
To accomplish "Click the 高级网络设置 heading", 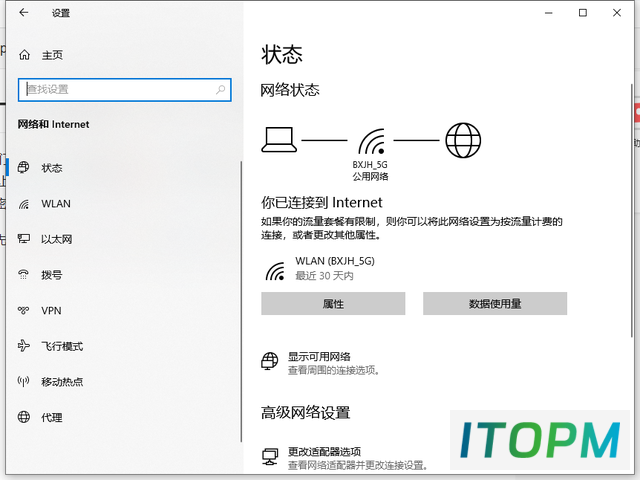I will (306, 412).
